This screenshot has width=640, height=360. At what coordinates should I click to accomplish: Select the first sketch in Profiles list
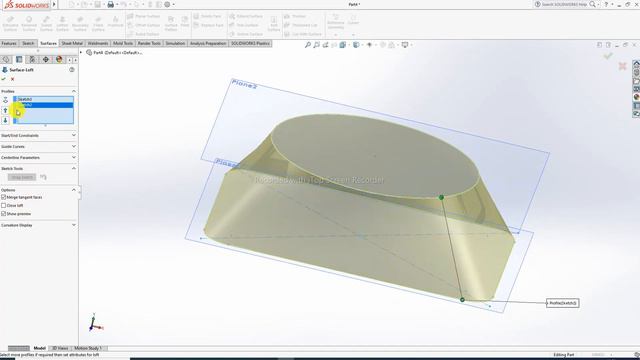click(x=44, y=99)
